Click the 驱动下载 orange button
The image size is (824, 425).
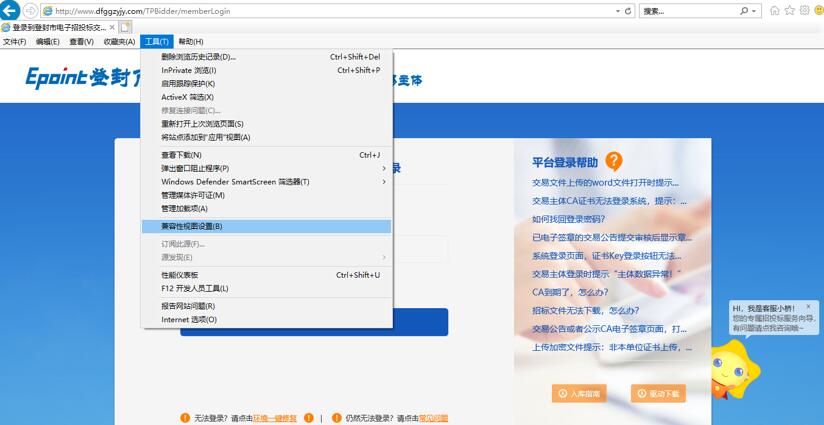[x=658, y=393]
